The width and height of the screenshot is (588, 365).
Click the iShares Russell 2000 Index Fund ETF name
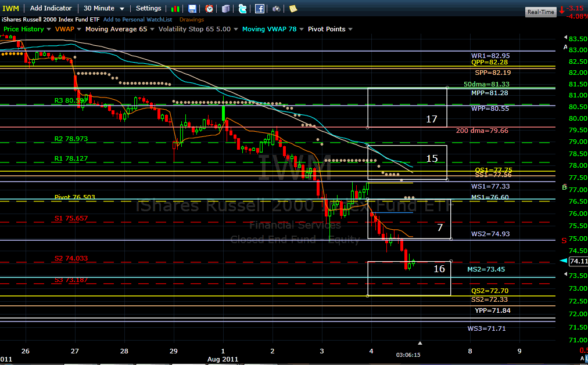(51, 20)
